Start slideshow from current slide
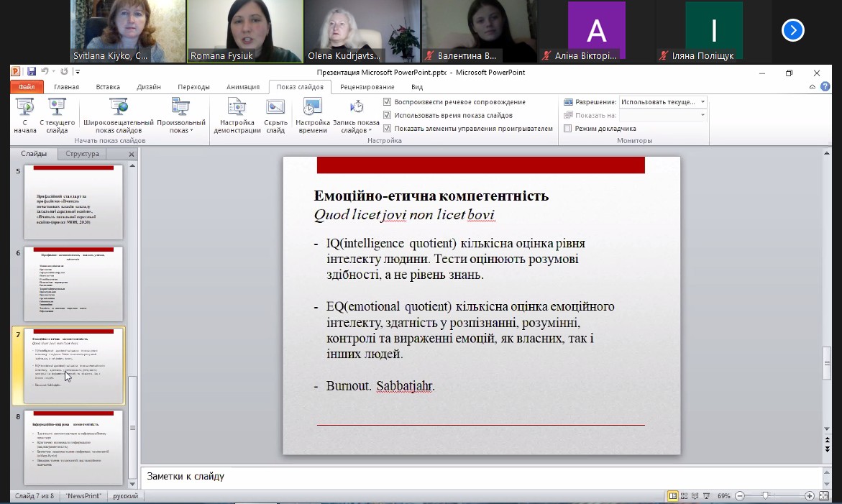Screen dimensions: 842x504 click(57, 115)
